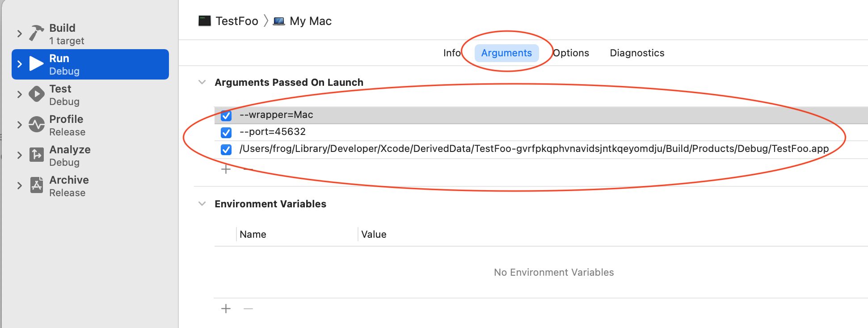Collapse the Environment Variables section
Viewport: 868px width, 328px height.
coord(202,204)
